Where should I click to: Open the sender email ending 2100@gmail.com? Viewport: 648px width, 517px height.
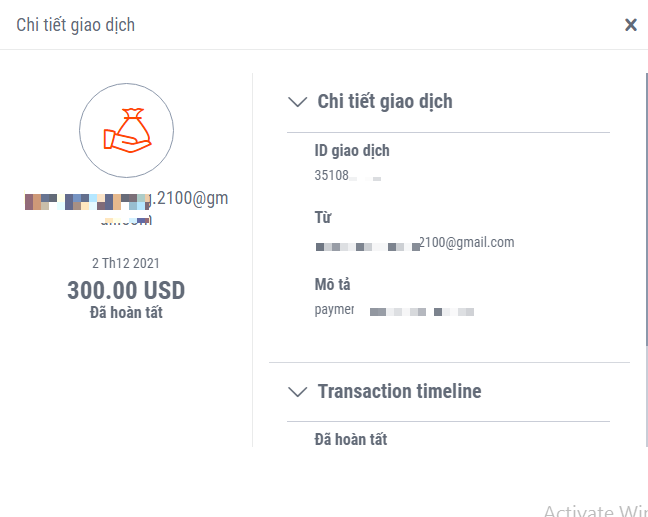(x=415, y=242)
